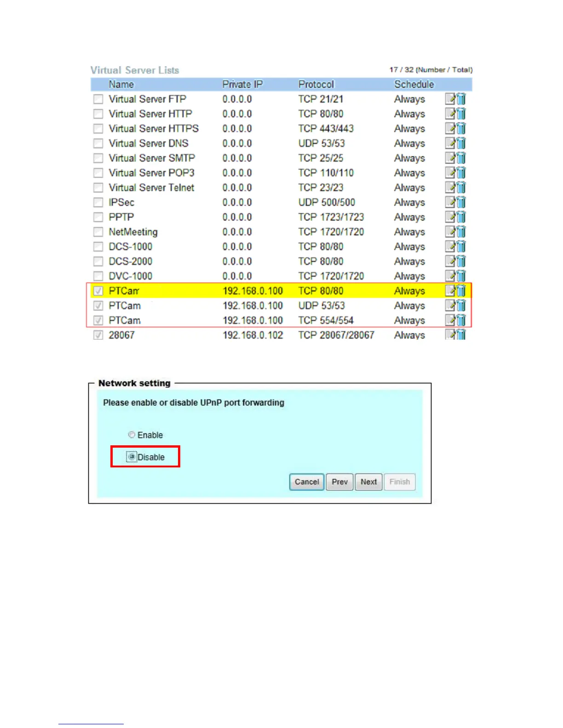
Task: Click the TCP 110/110 protocol cell
Action: [326, 173]
